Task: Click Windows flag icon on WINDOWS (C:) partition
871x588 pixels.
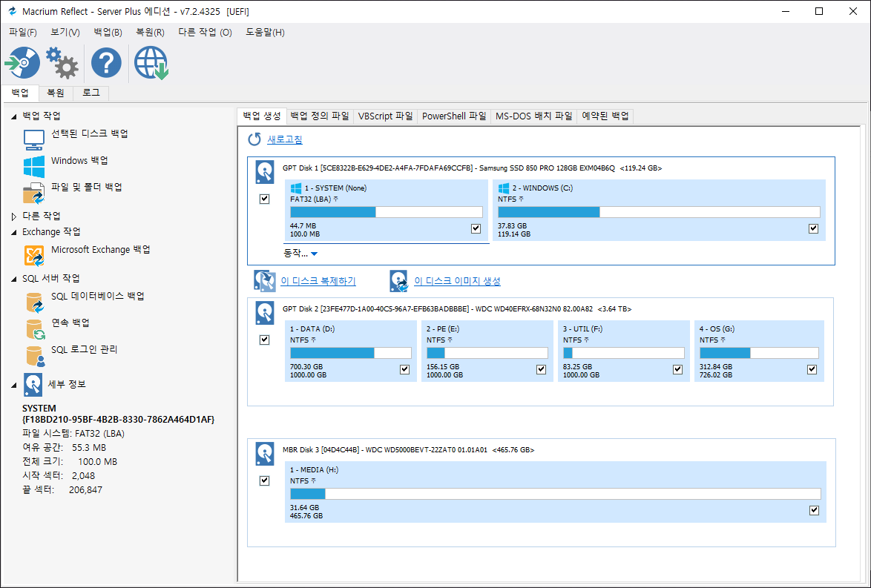Action: tap(504, 188)
